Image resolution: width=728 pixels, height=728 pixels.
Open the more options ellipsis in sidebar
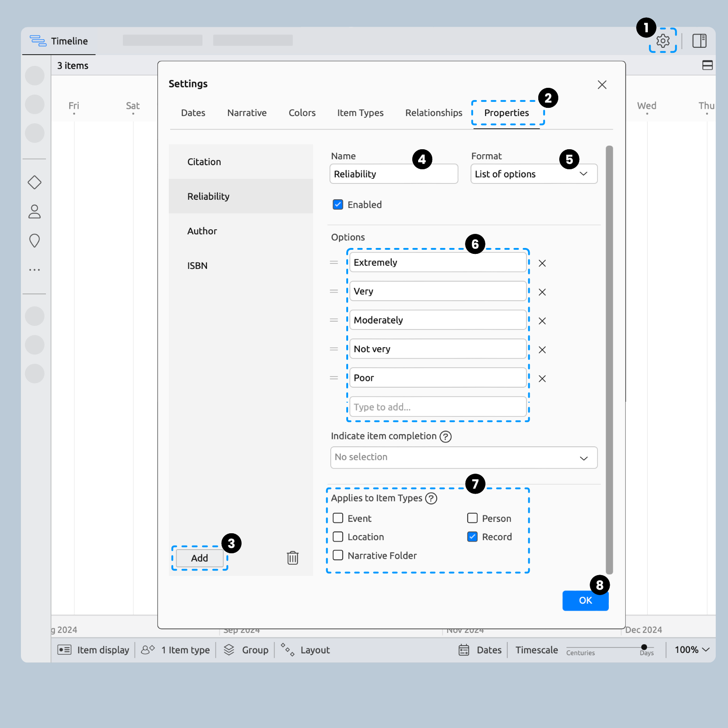pyautogui.click(x=35, y=270)
